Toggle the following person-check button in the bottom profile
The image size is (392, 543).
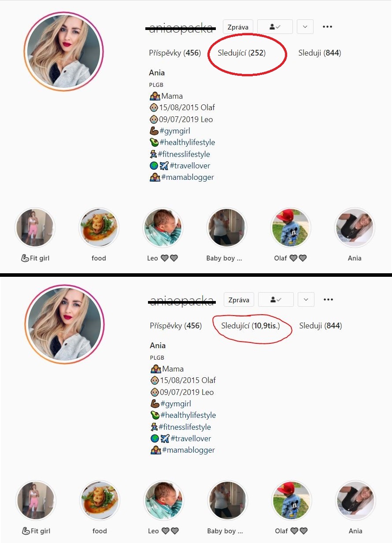click(x=276, y=300)
